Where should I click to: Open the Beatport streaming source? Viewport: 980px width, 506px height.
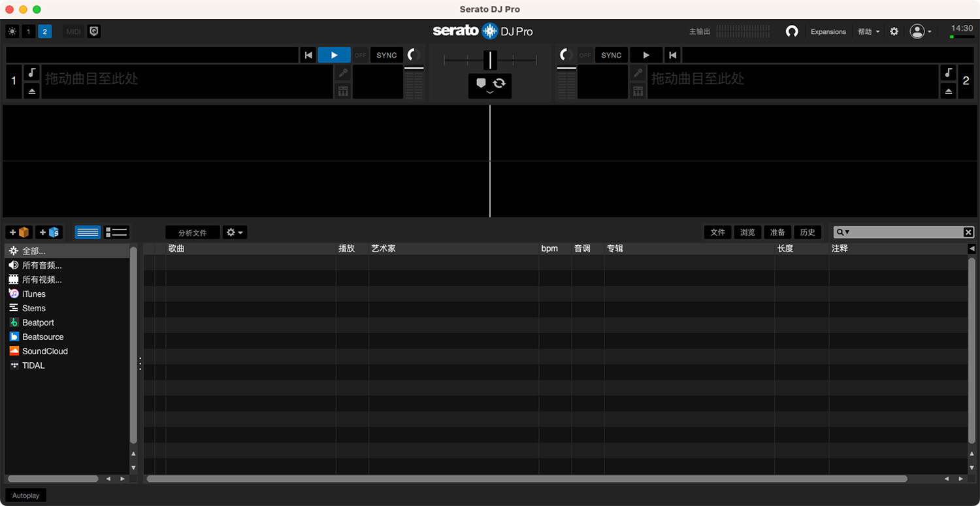click(67, 323)
